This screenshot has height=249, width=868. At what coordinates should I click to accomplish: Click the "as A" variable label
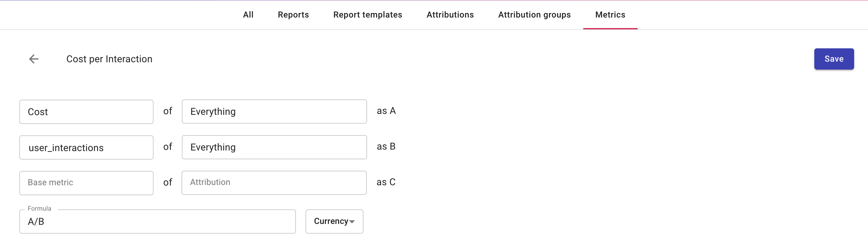click(x=386, y=111)
